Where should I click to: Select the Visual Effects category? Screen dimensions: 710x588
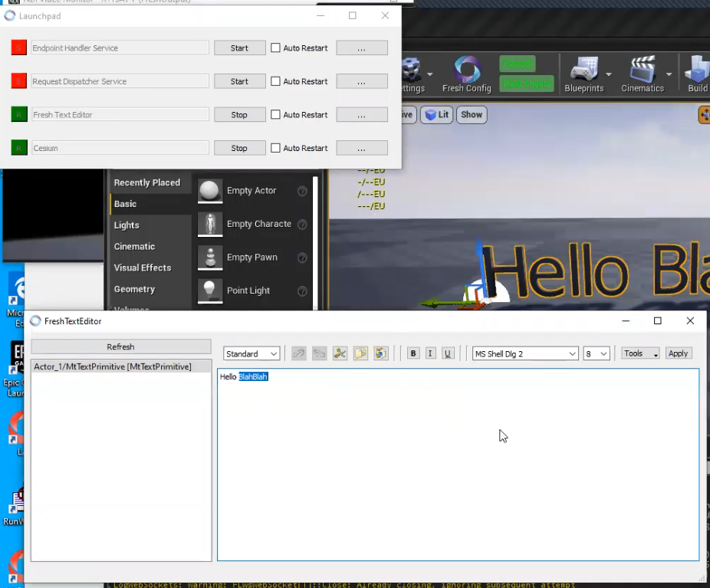pyautogui.click(x=150, y=268)
